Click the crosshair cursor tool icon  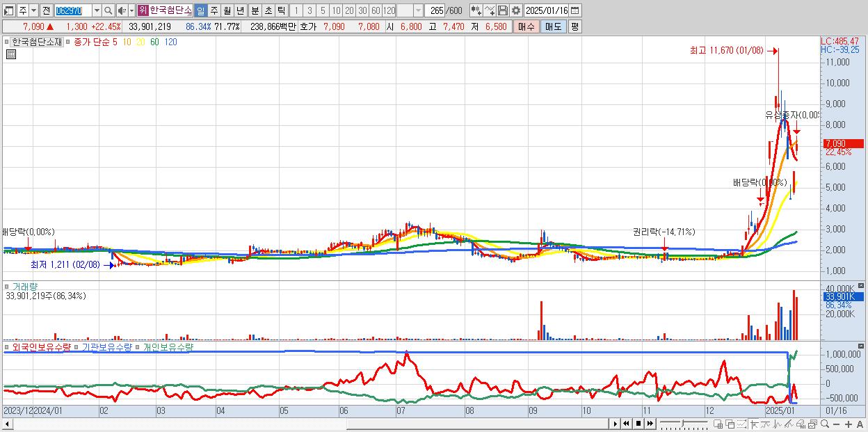point(755,424)
